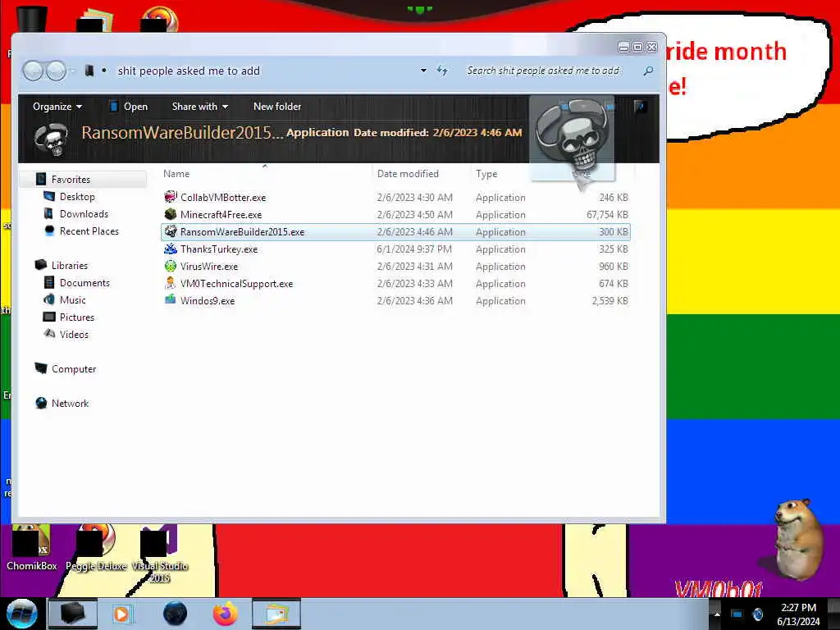
Task: Sort by Date modified column header
Action: click(408, 174)
